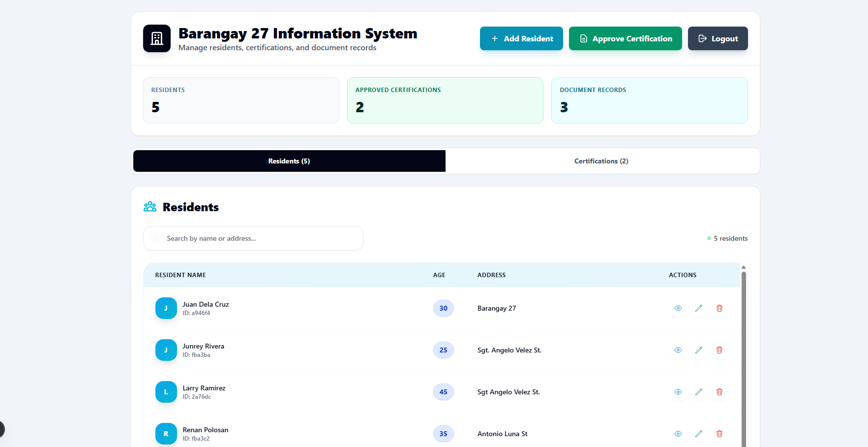Click the Document Records stat card
Image resolution: width=868 pixels, height=447 pixels.
tap(650, 100)
